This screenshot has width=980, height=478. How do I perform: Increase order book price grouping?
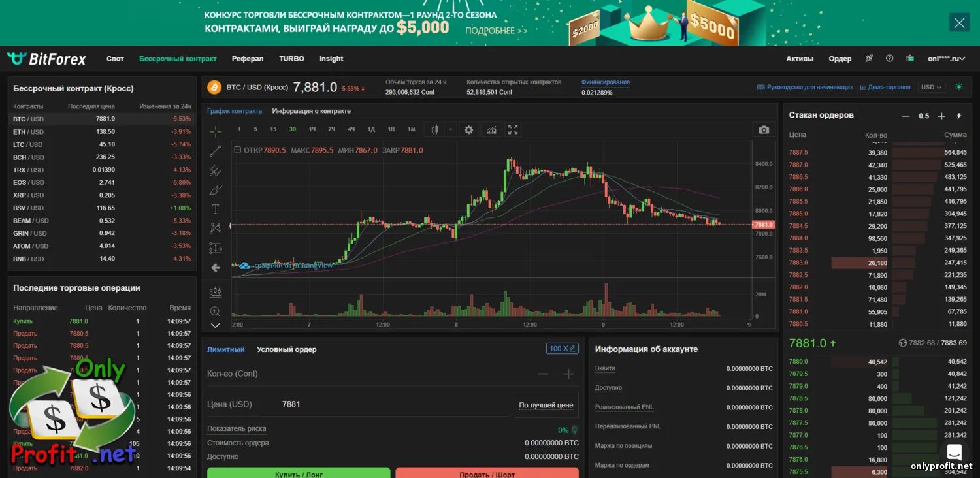click(941, 116)
